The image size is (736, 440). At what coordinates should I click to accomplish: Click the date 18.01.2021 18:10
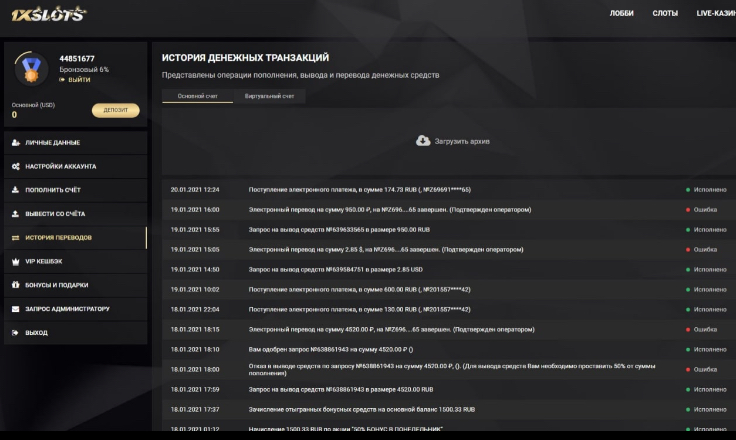click(195, 349)
